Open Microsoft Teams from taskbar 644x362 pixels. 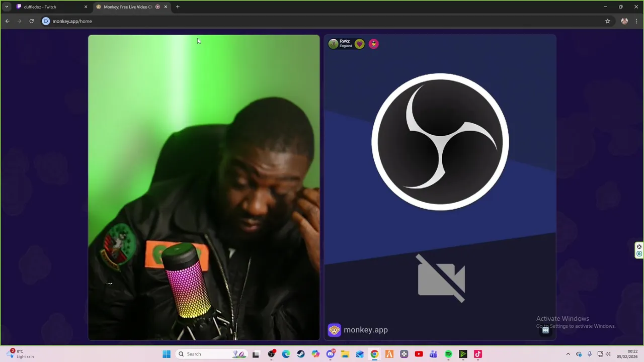click(x=433, y=354)
